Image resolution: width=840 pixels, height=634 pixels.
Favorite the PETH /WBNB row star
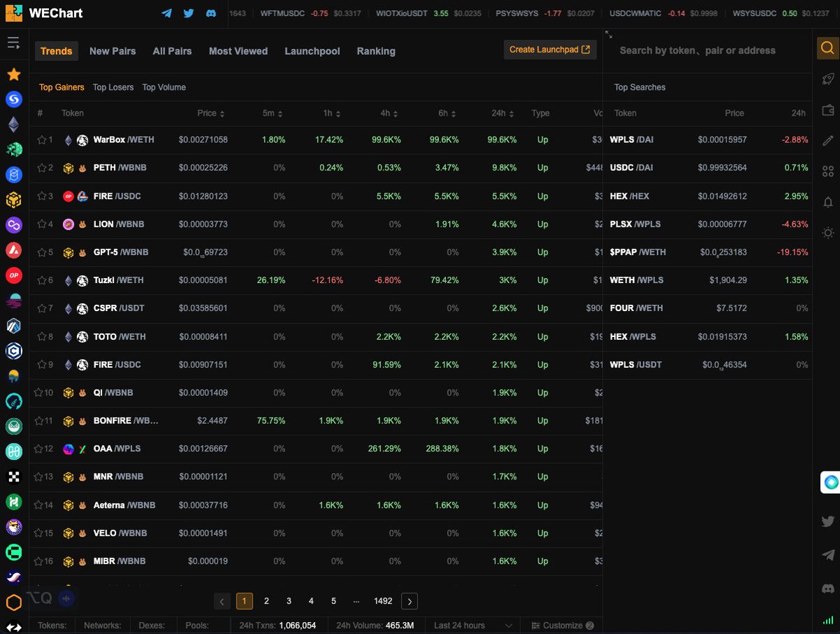41,167
